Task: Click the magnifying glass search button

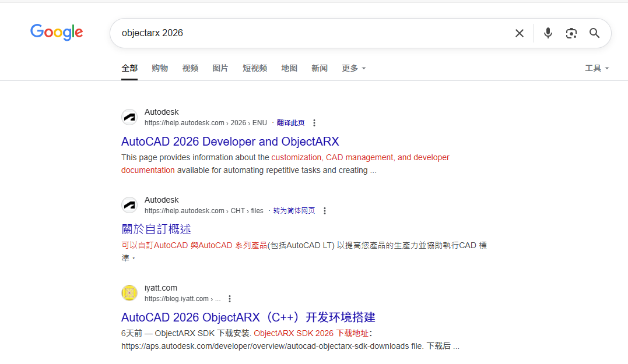Action: (x=594, y=33)
